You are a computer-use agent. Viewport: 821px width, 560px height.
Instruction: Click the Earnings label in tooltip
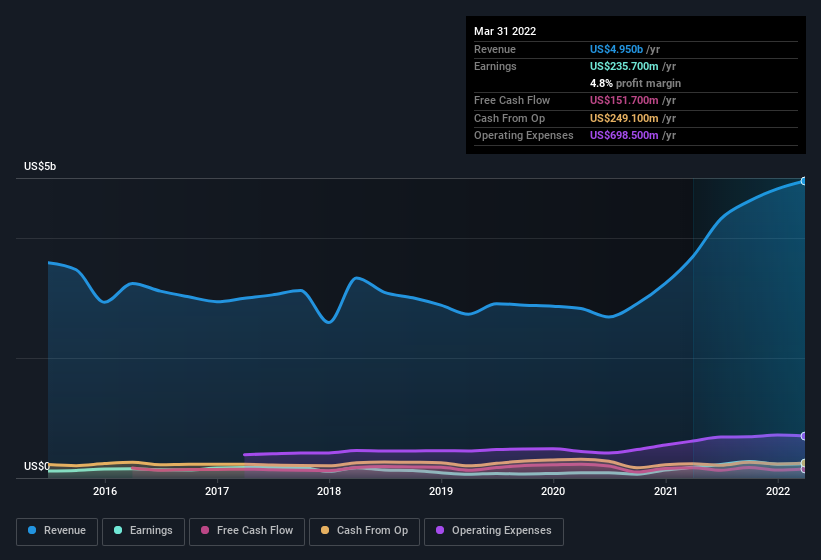coord(495,66)
